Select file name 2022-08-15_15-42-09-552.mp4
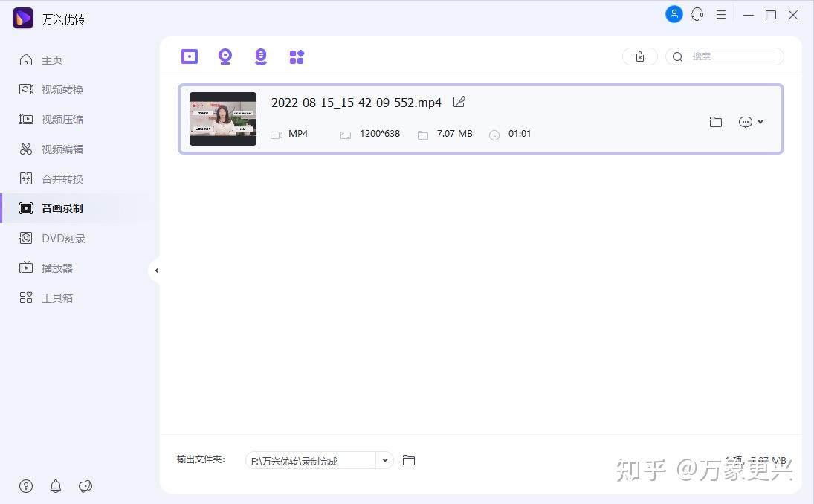The height and width of the screenshot is (504, 814). click(x=356, y=103)
